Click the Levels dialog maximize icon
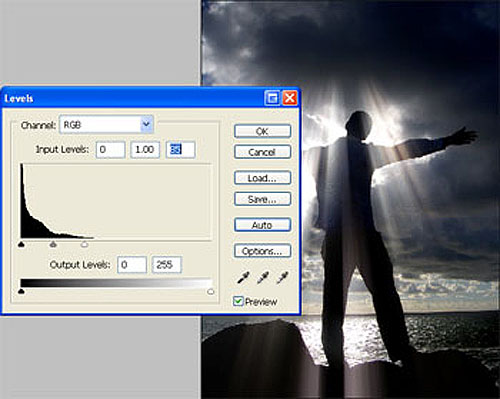Viewport: 500px width, 399px height. pyautogui.click(x=272, y=98)
